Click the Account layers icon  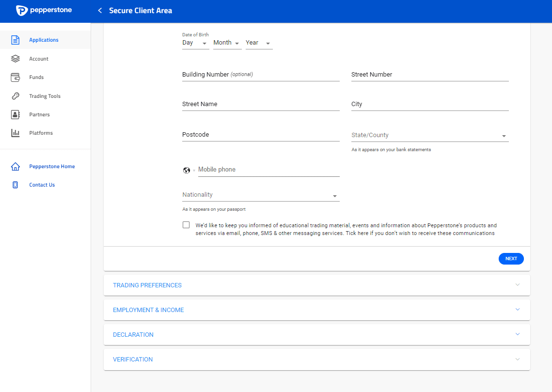pyautogui.click(x=16, y=59)
